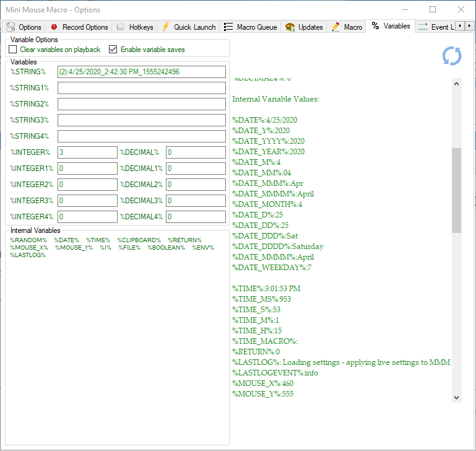Screen dimensions: 476x451
Task: Click the values list scrollbar thumb
Action: tap(456, 191)
